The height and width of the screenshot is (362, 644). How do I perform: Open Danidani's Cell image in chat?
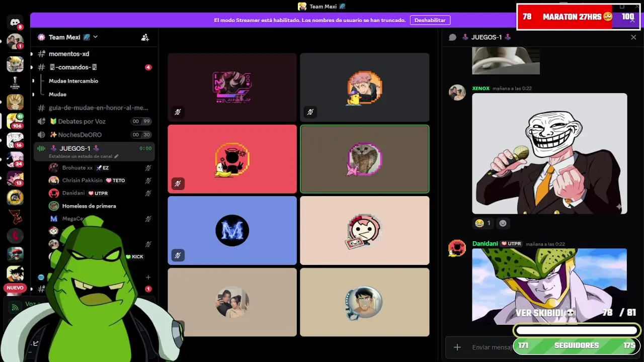pos(549,286)
